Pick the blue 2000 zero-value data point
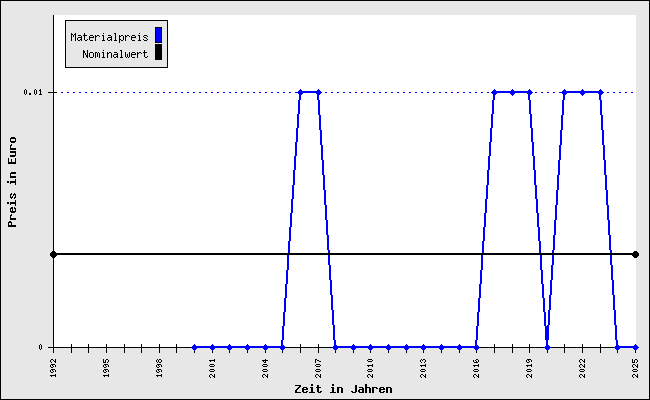 pos(194,347)
